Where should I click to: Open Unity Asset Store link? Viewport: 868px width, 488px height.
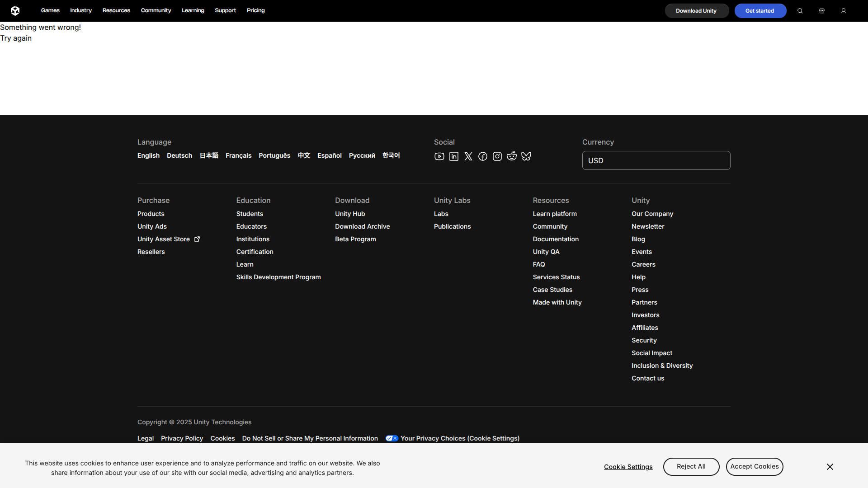tap(169, 239)
